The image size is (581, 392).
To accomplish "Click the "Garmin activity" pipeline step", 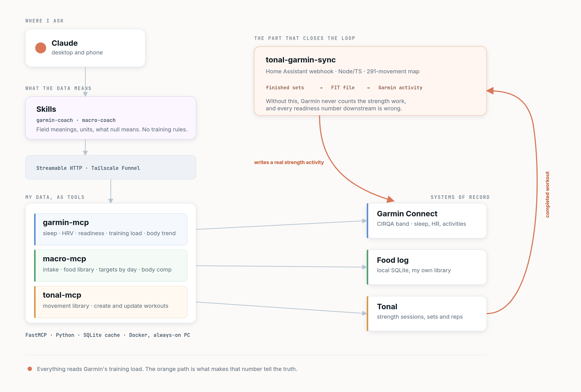I will pyautogui.click(x=400, y=88).
